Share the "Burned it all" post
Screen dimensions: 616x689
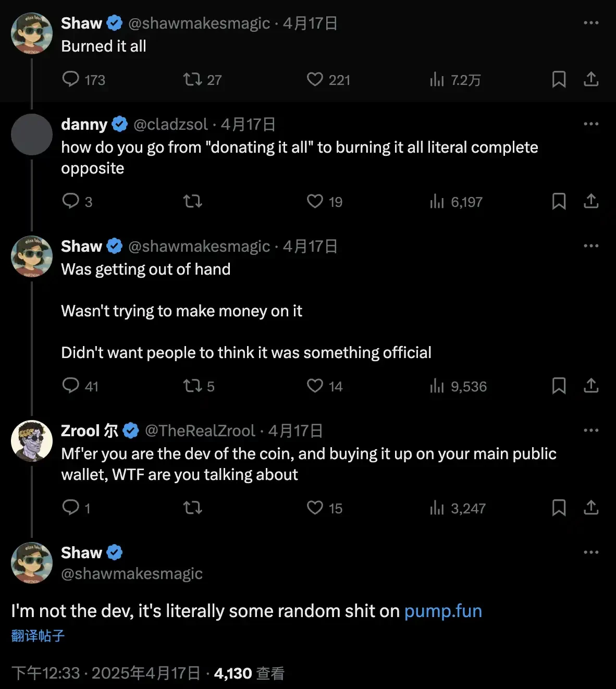click(591, 79)
